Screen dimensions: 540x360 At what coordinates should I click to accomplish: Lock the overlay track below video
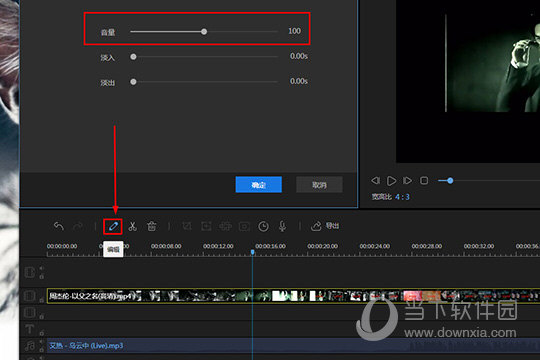[x=42, y=316]
